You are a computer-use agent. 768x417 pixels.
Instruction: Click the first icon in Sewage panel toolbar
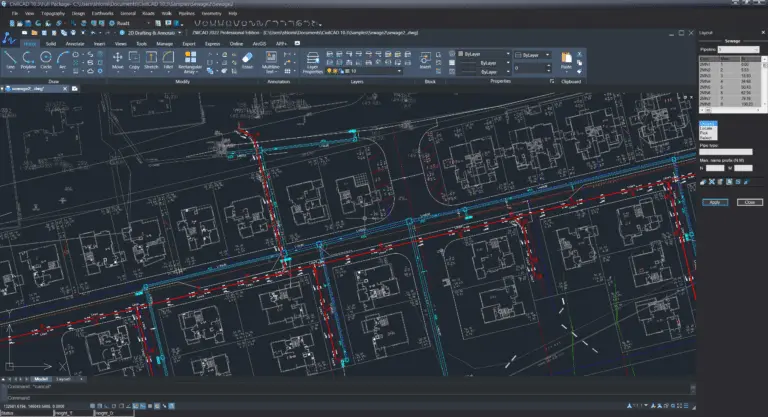point(703,182)
